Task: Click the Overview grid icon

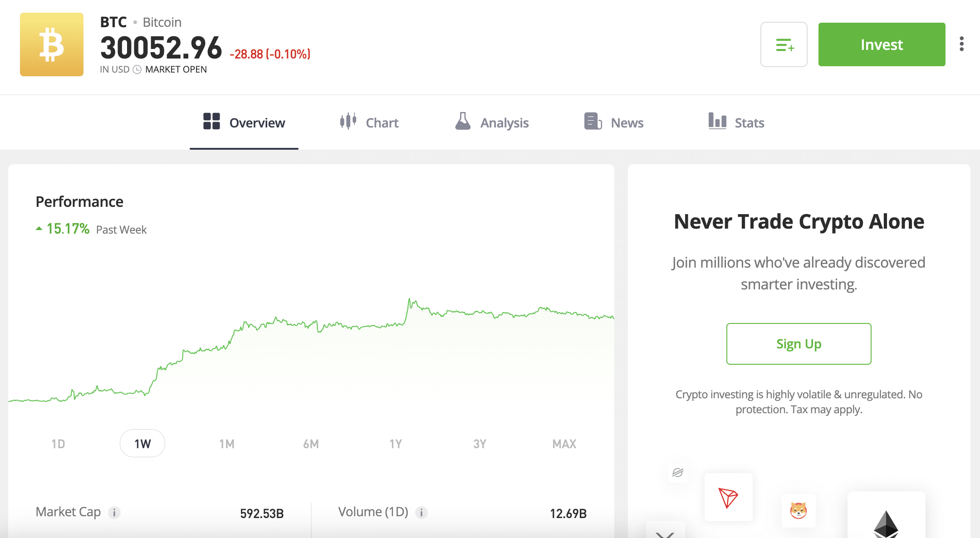Action: (x=211, y=121)
